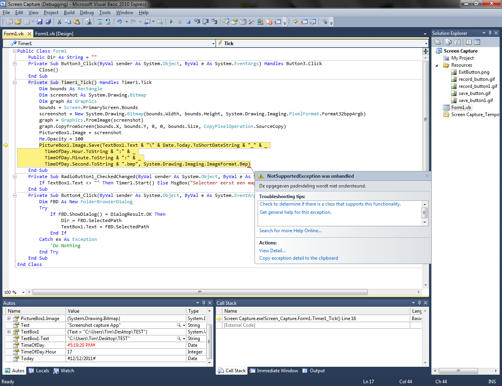
Task: Open the Build menu
Action: pyautogui.click(x=69, y=12)
